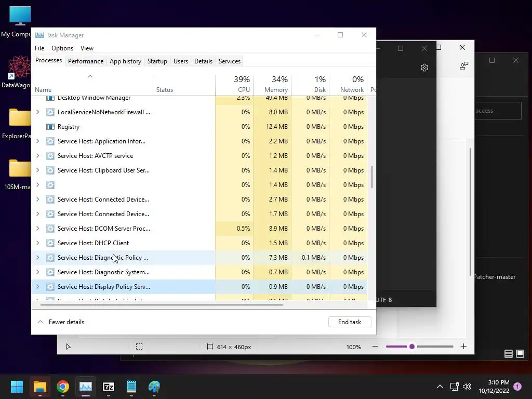
Task: Switch to the Details tab
Action: pos(203,61)
